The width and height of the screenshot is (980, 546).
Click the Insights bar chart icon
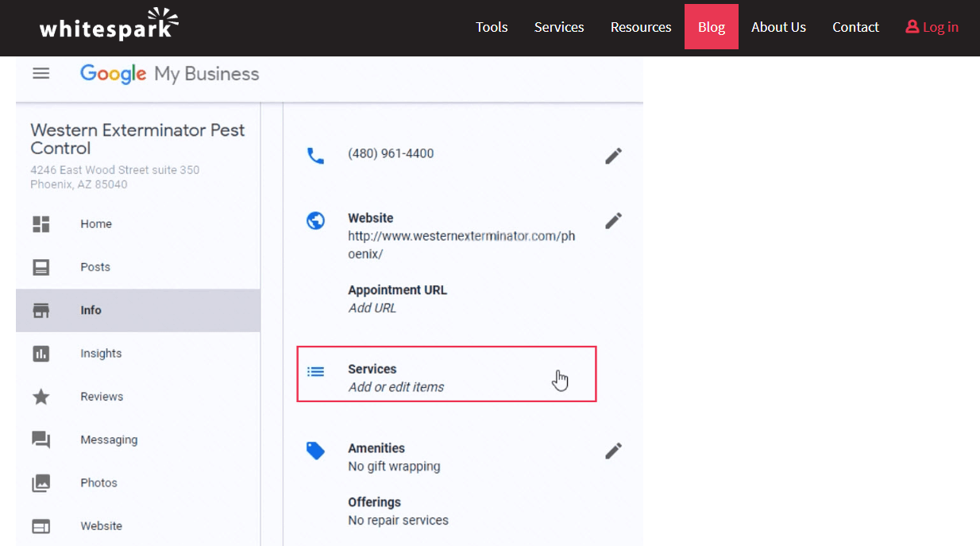click(x=41, y=354)
